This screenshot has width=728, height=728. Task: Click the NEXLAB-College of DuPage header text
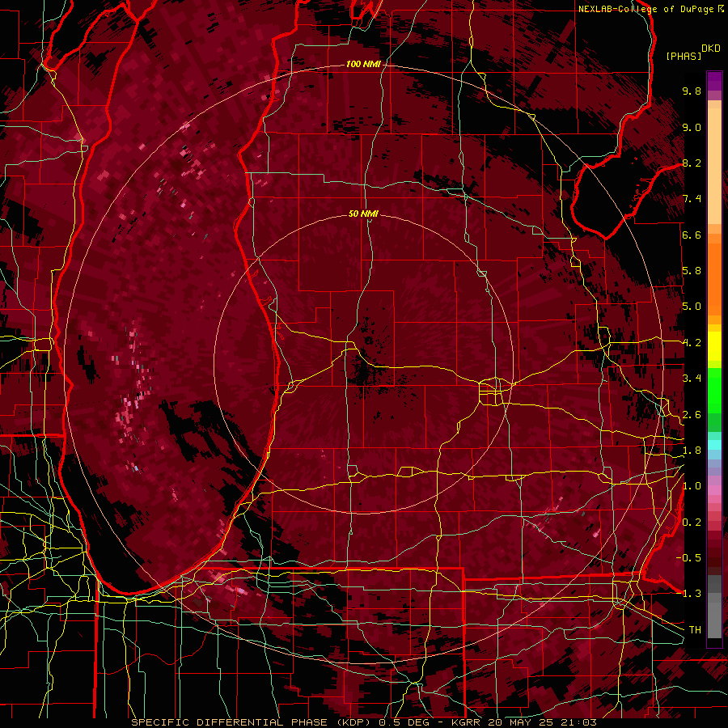(647, 9)
